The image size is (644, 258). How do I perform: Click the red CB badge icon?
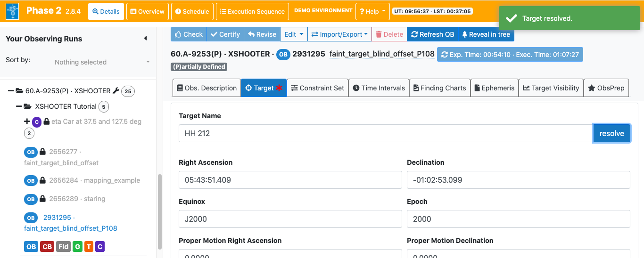tap(47, 247)
